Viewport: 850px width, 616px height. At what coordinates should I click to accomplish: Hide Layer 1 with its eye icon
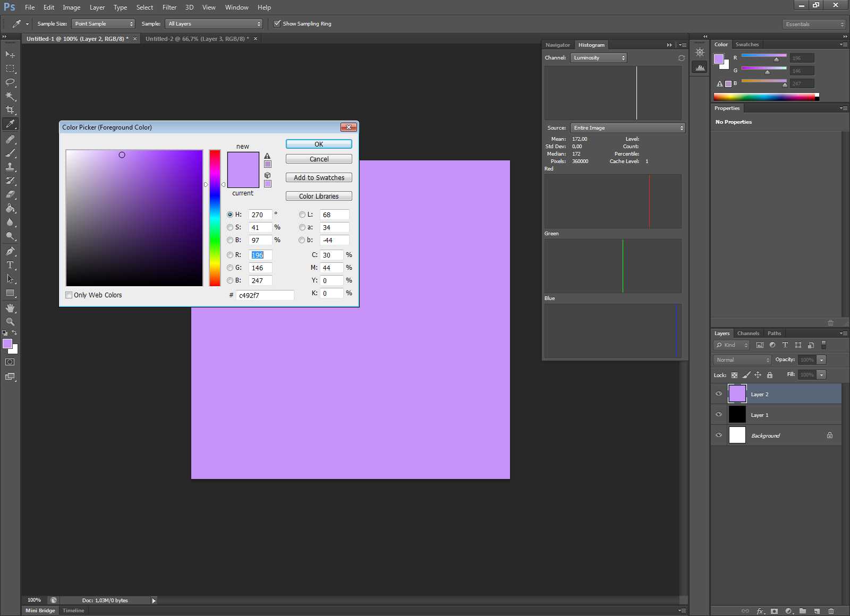coord(719,415)
